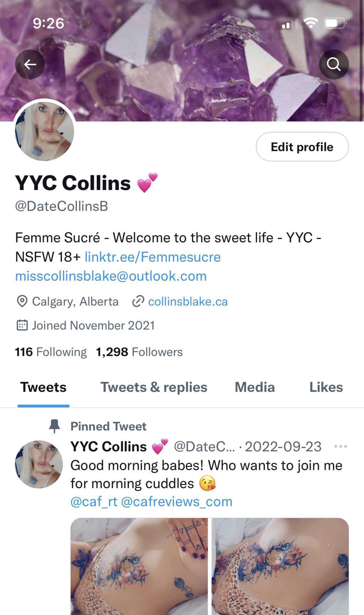Switch to Tweets & replies tab
Image resolution: width=364 pixels, height=615 pixels.
tap(154, 387)
